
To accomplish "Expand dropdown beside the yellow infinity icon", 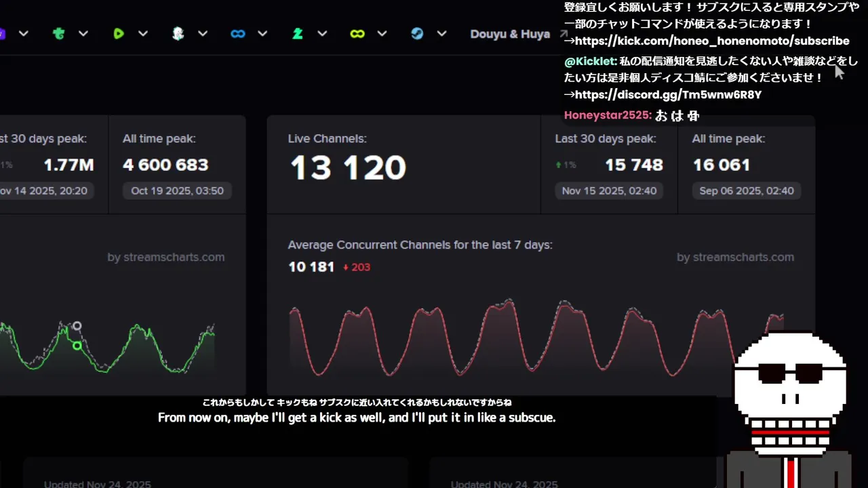I will [x=382, y=34].
